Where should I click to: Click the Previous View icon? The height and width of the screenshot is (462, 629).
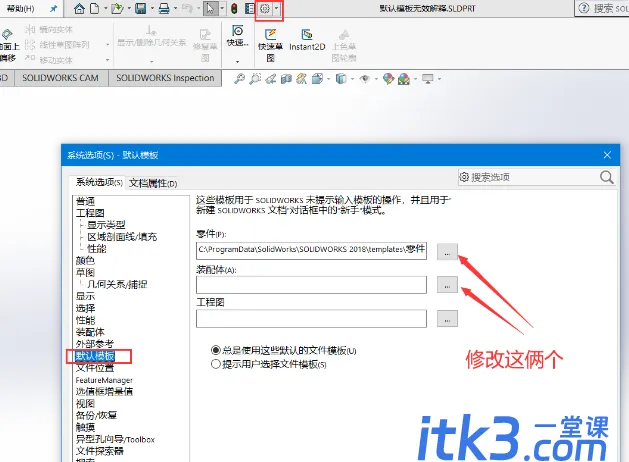[x=271, y=79]
